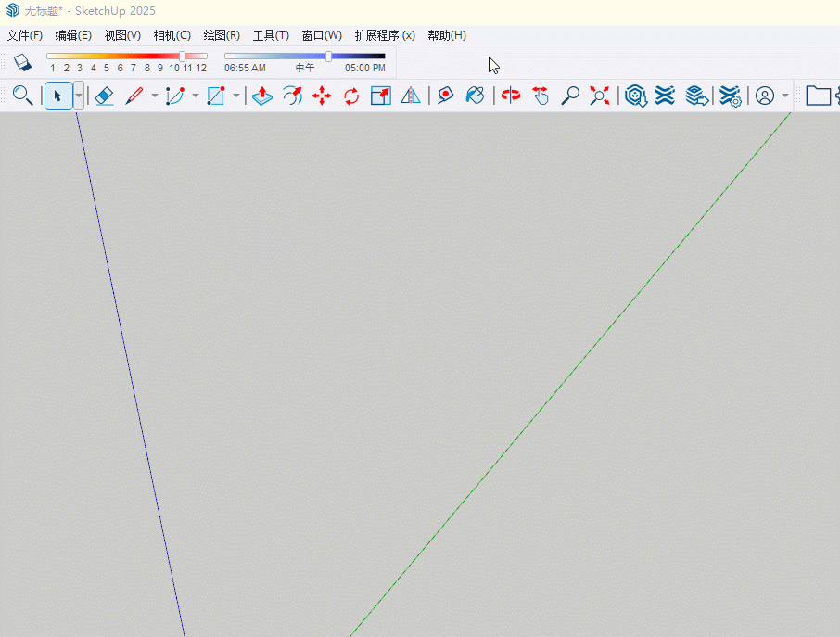Select the Move tool

322,96
